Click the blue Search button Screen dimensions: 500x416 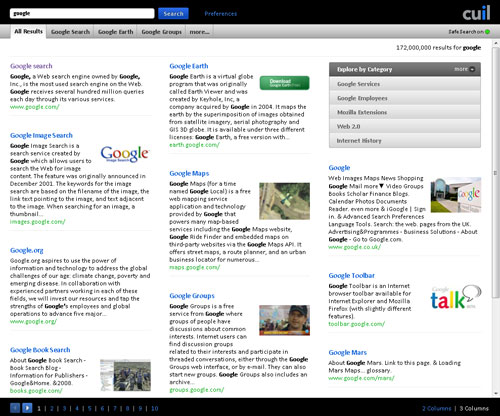(173, 14)
